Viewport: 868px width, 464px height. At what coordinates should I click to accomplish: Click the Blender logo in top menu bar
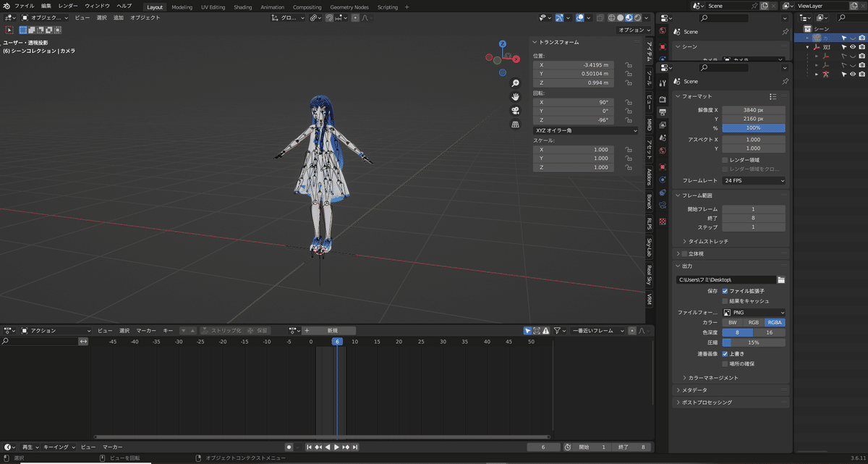[6, 6]
